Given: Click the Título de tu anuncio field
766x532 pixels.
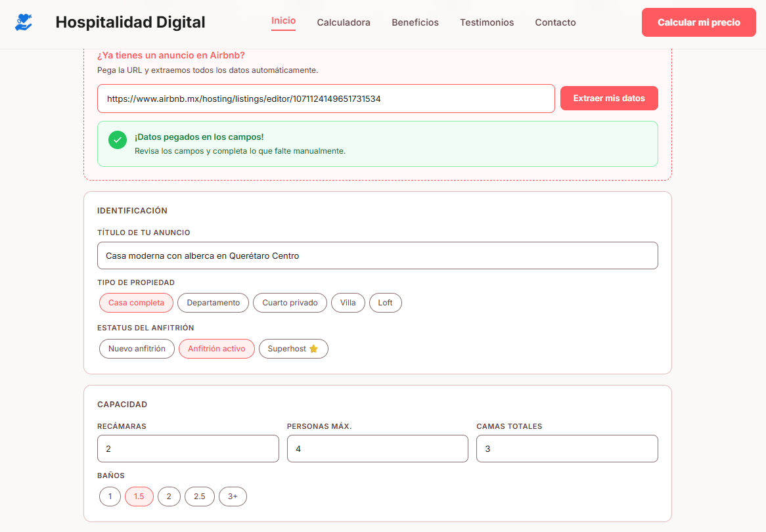Looking at the screenshot, I should pos(378,255).
